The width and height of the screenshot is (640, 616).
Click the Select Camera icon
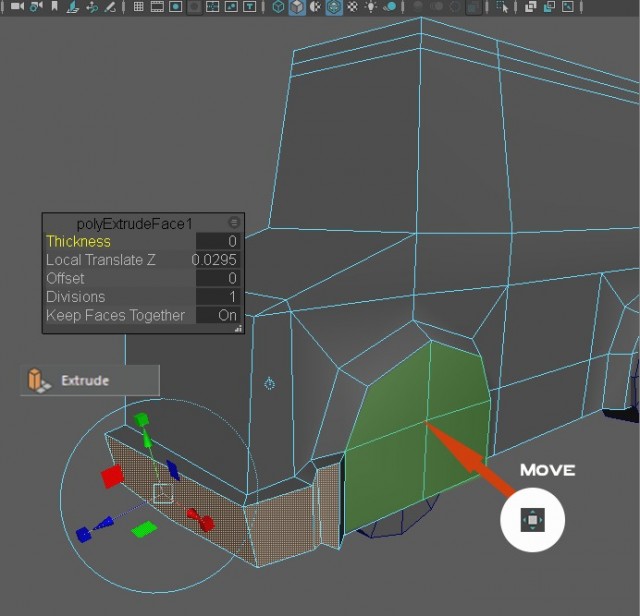pyautogui.click(x=17, y=7)
